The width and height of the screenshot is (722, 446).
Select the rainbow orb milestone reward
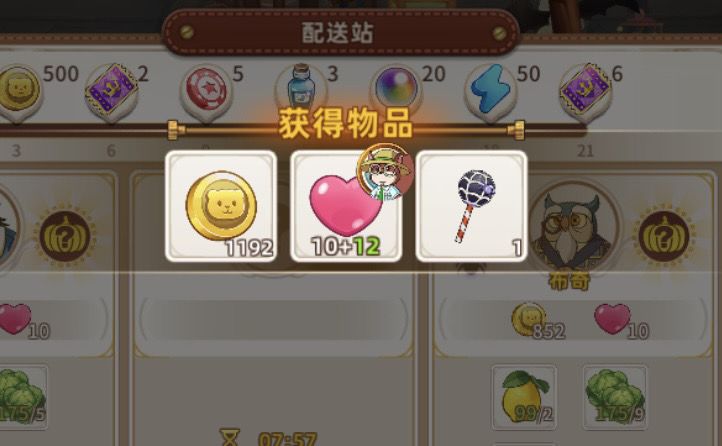coord(396,87)
